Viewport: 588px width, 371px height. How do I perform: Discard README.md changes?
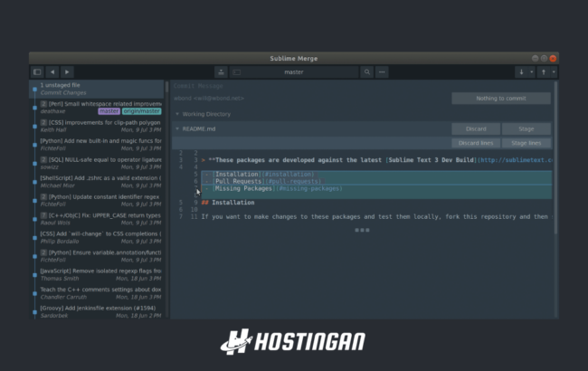476,128
